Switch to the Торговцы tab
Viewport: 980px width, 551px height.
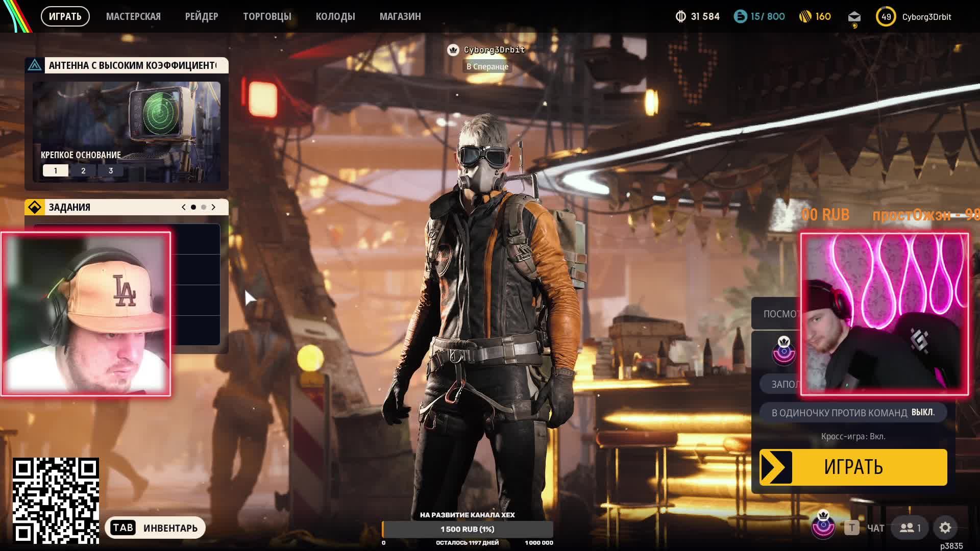click(x=267, y=16)
